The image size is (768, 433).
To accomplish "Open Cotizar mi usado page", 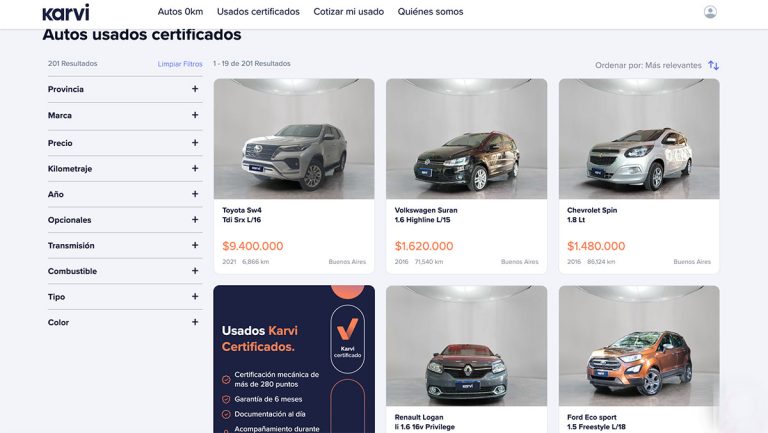I will pos(348,12).
